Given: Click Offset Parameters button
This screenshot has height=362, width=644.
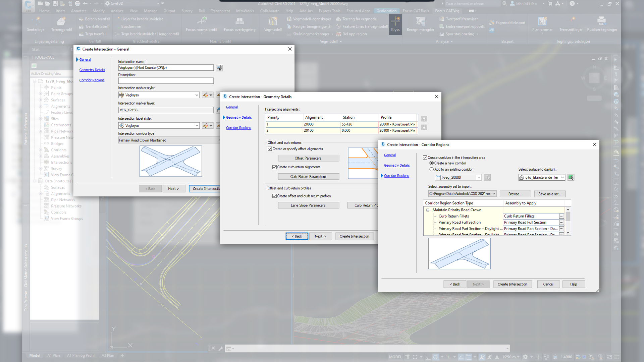Looking at the screenshot, I should [x=308, y=158].
